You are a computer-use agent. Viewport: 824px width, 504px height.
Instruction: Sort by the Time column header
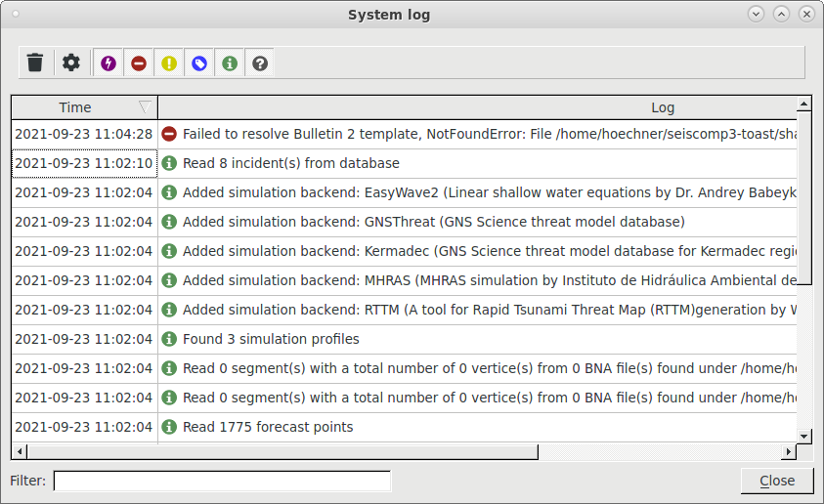[x=85, y=107]
